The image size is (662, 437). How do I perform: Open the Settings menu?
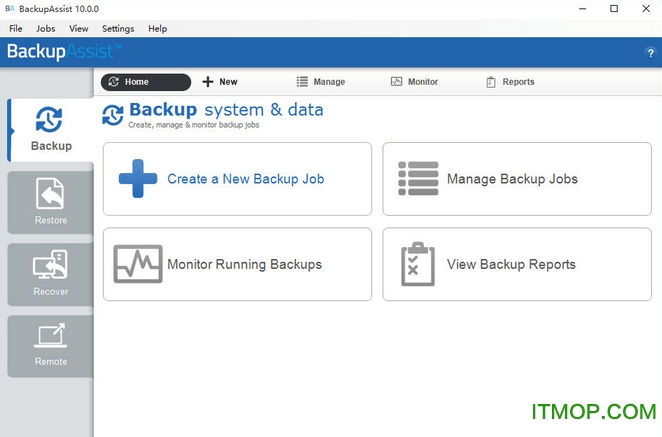pos(117,29)
